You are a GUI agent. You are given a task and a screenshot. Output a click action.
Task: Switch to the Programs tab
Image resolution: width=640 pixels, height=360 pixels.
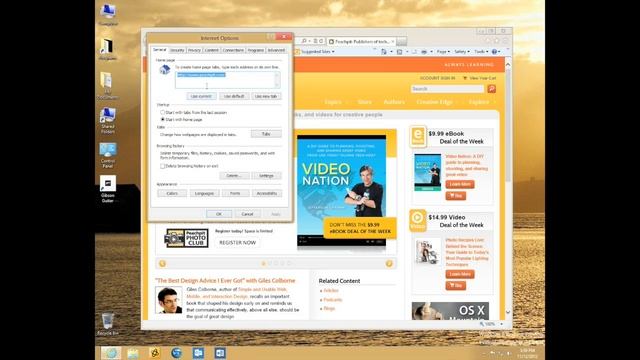click(256, 50)
